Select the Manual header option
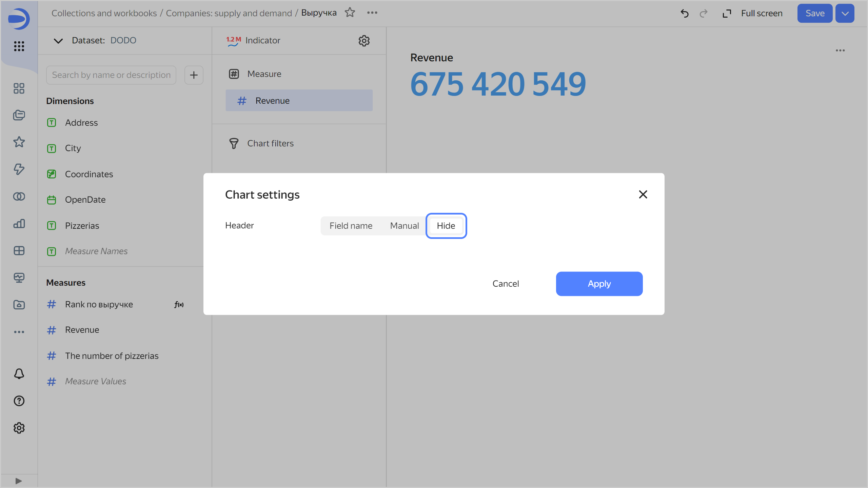The height and width of the screenshot is (488, 868). point(404,225)
